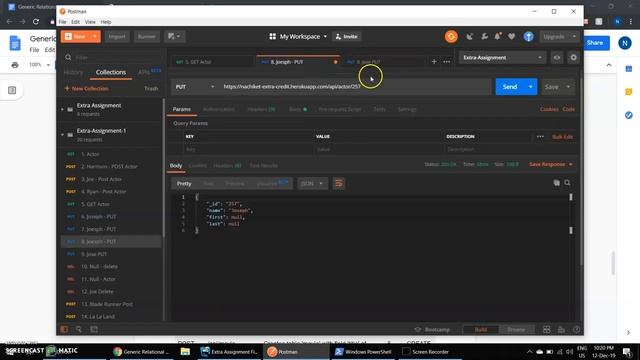Click the Import button
The height and width of the screenshot is (360, 640).
tap(117, 37)
